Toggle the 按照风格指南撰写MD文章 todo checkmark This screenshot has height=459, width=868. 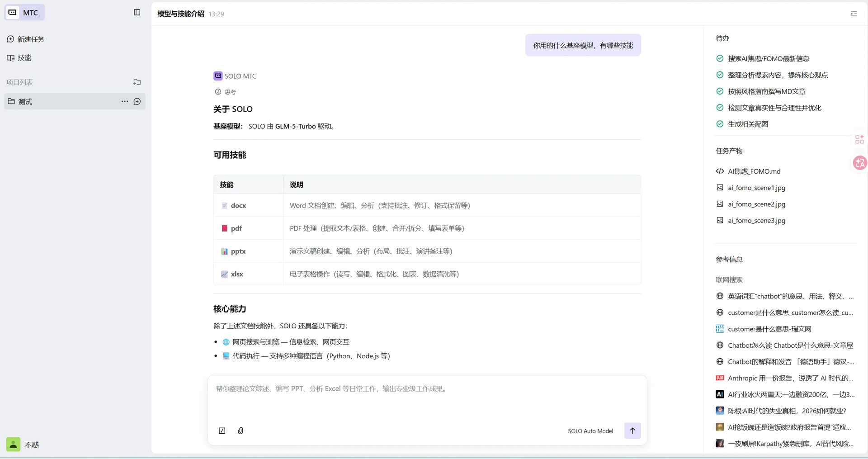720,91
